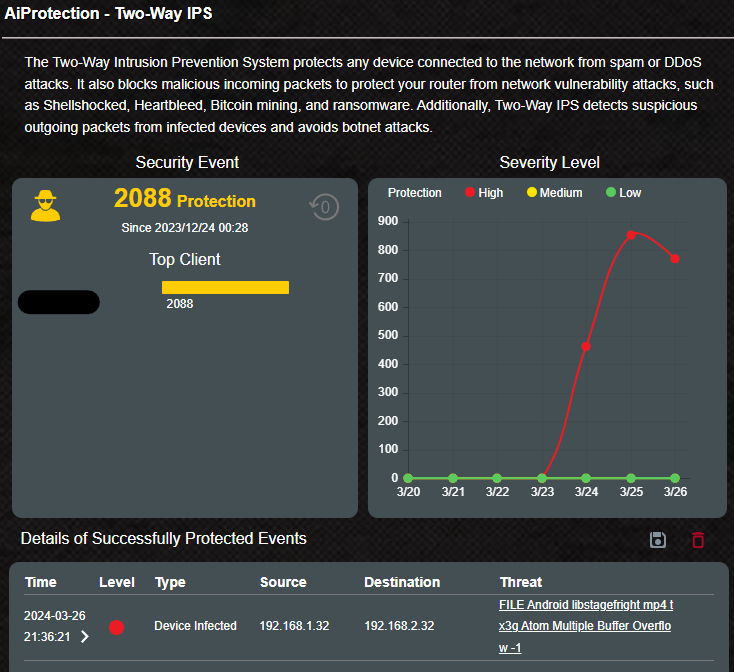Click the Severity Level heading
Viewport: 734px width, 672px height.
pyautogui.click(x=550, y=162)
